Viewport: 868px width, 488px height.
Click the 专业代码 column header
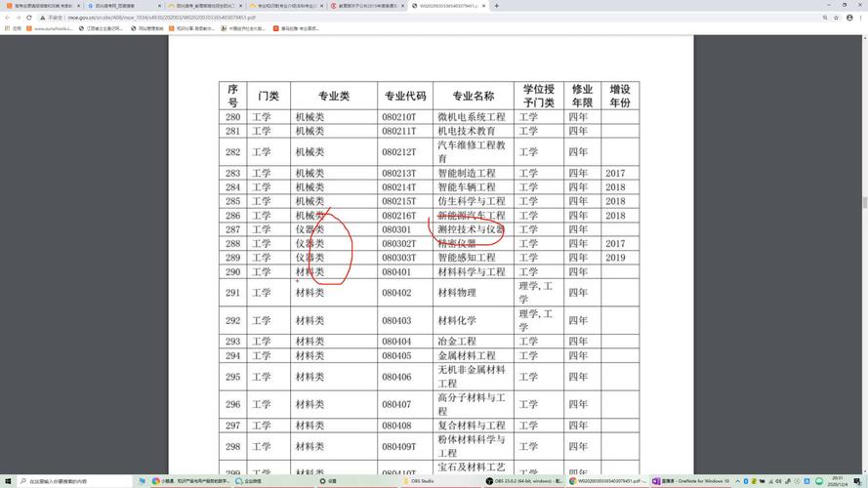(405, 96)
